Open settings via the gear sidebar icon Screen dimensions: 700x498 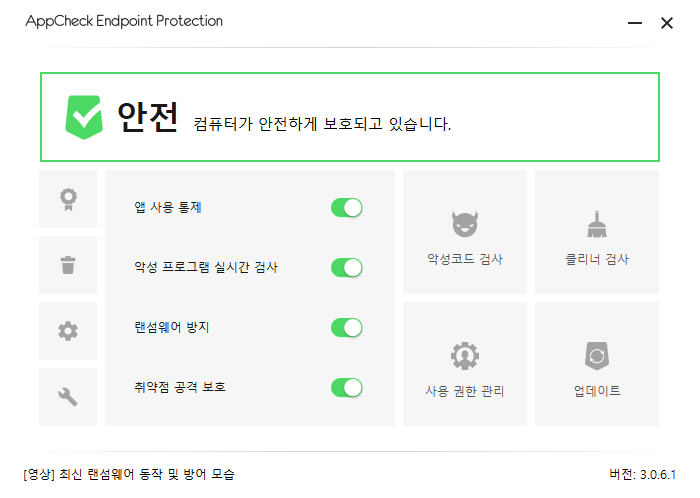(x=68, y=331)
